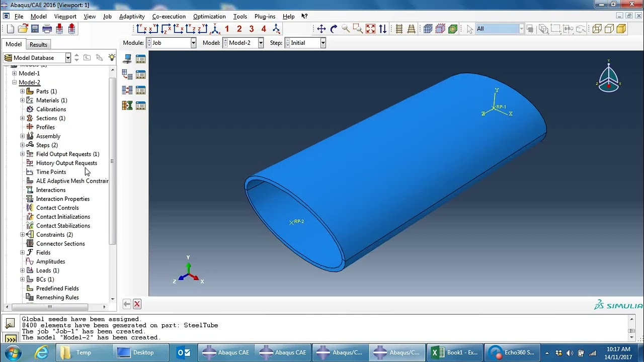Expand the Materials (1) node
This screenshot has height=362, width=644.
(x=22, y=101)
